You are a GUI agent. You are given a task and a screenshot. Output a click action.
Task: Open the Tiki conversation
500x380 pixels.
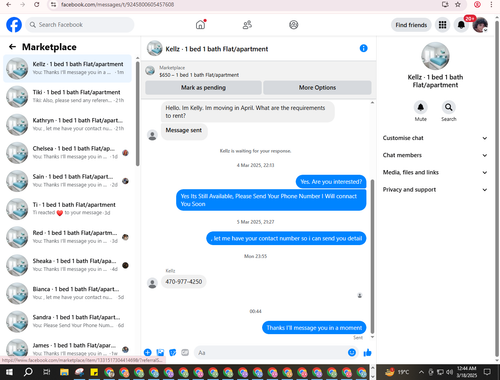coord(68,96)
